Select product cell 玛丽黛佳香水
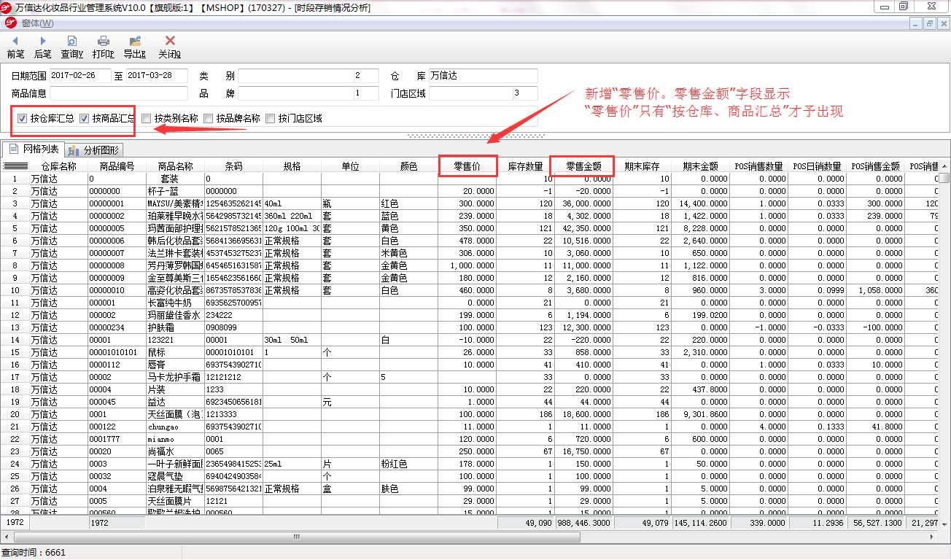Image resolution: width=951 pixels, height=560 pixels. [x=175, y=315]
